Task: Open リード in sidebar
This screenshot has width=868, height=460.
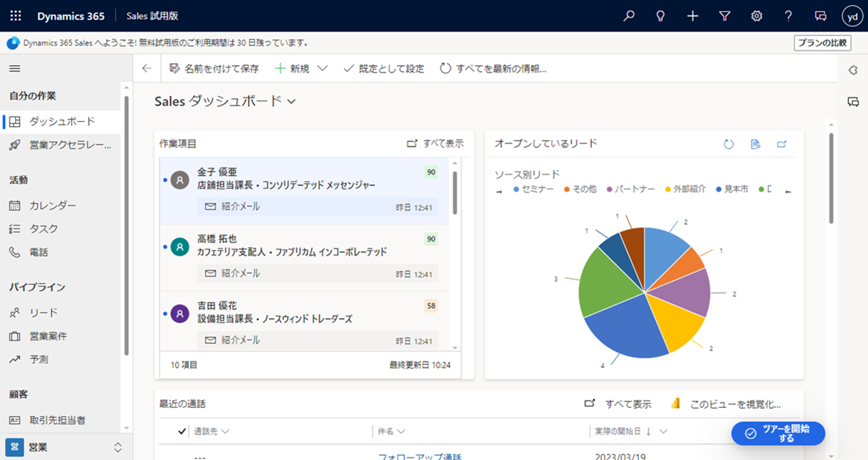Action: point(61,313)
